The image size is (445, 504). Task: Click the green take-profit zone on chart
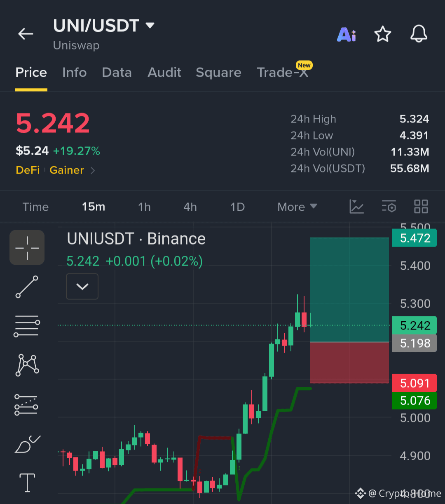[x=349, y=290]
